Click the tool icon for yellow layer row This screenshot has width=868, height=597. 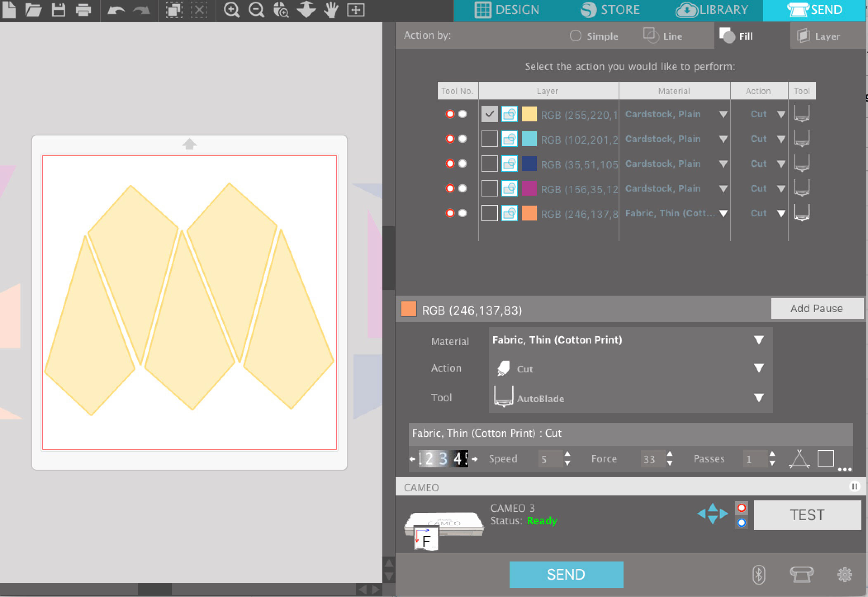[x=802, y=114]
